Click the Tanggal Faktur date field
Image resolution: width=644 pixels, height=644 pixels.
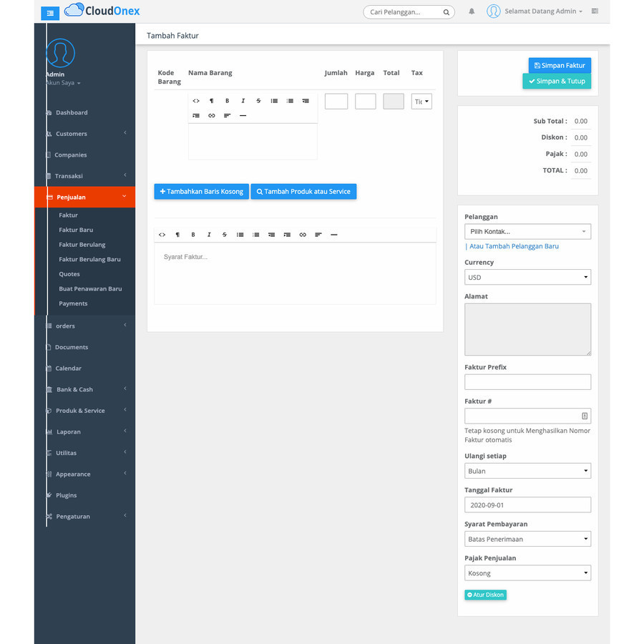pos(527,504)
